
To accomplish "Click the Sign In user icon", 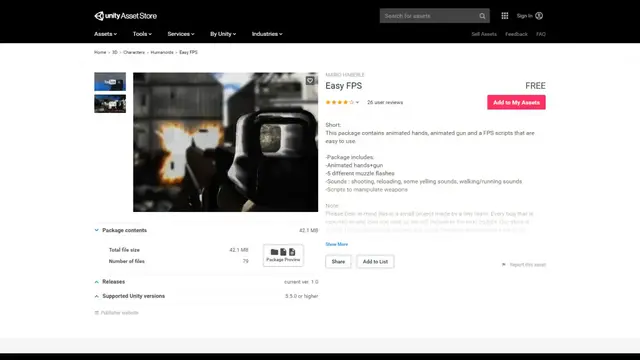I will (x=539, y=16).
